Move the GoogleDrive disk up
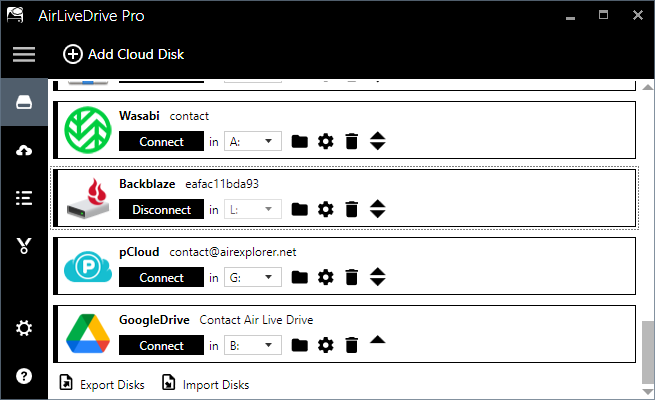The width and height of the screenshot is (655, 400). [x=377, y=340]
